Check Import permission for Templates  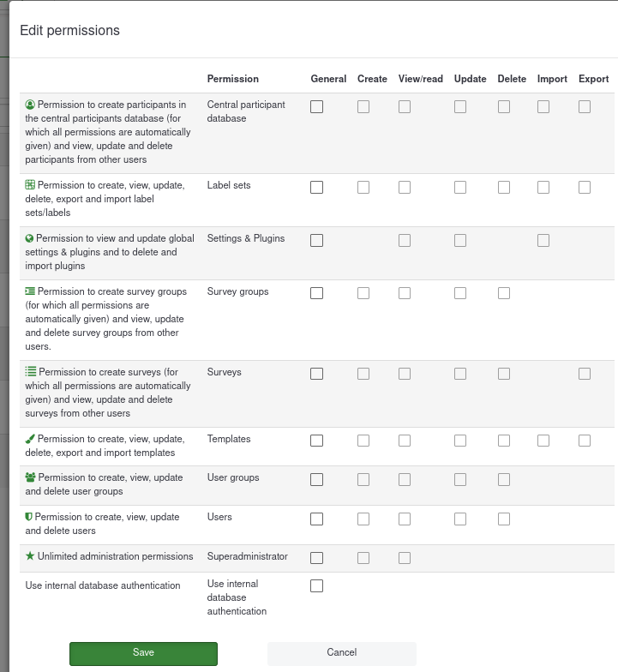pos(543,441)
